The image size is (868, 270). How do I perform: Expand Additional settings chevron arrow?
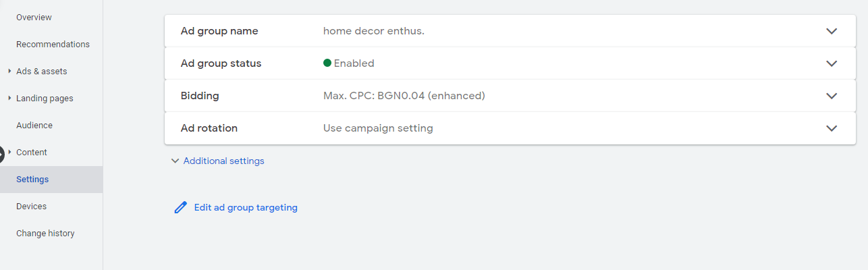(x=175, y=161)
